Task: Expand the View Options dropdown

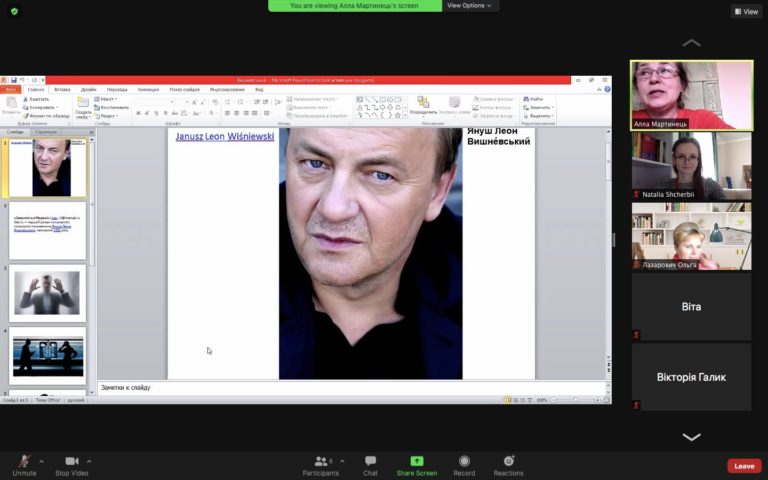Action: pos(470,5)
